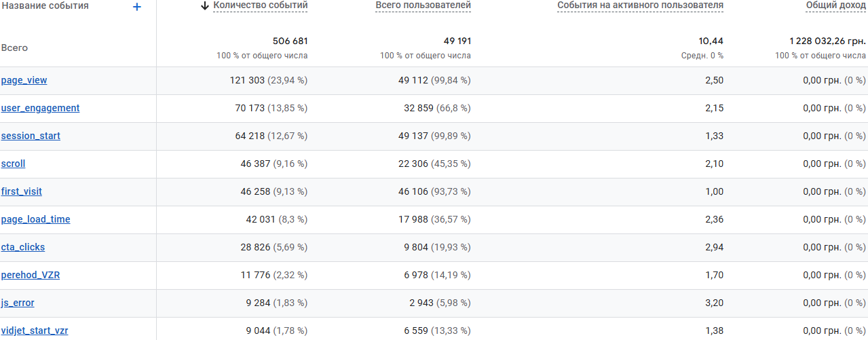Select the scroll event link
The image size is (868, 340).
pyautogui.click(x=14, y=164)
